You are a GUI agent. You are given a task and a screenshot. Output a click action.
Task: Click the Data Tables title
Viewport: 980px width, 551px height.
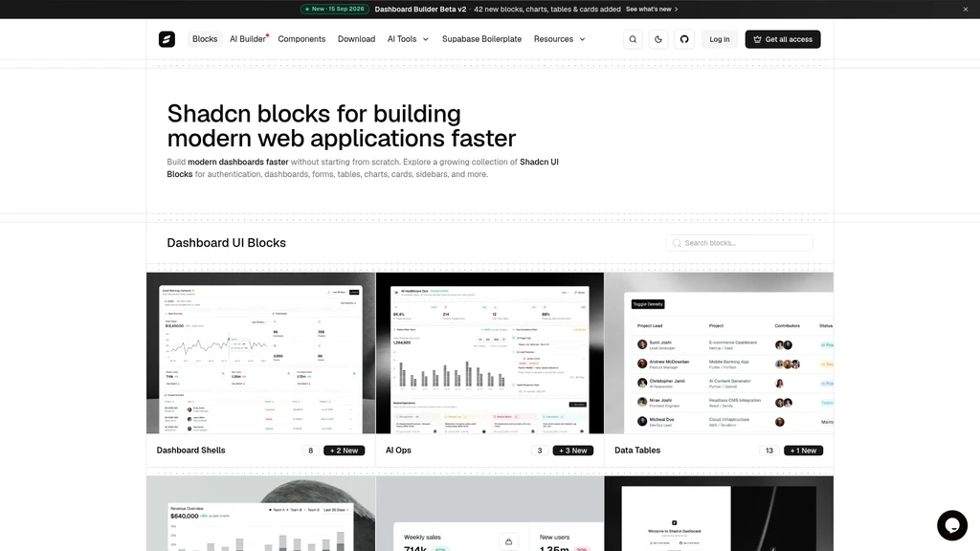pyautogui.click(x=637, y=451)
